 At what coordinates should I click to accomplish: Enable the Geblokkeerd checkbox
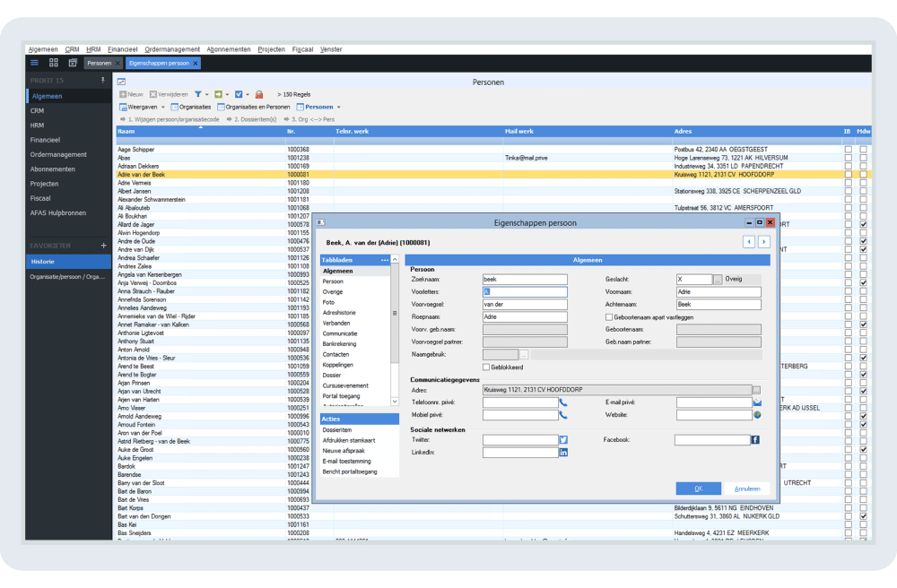tap(486, 367)
